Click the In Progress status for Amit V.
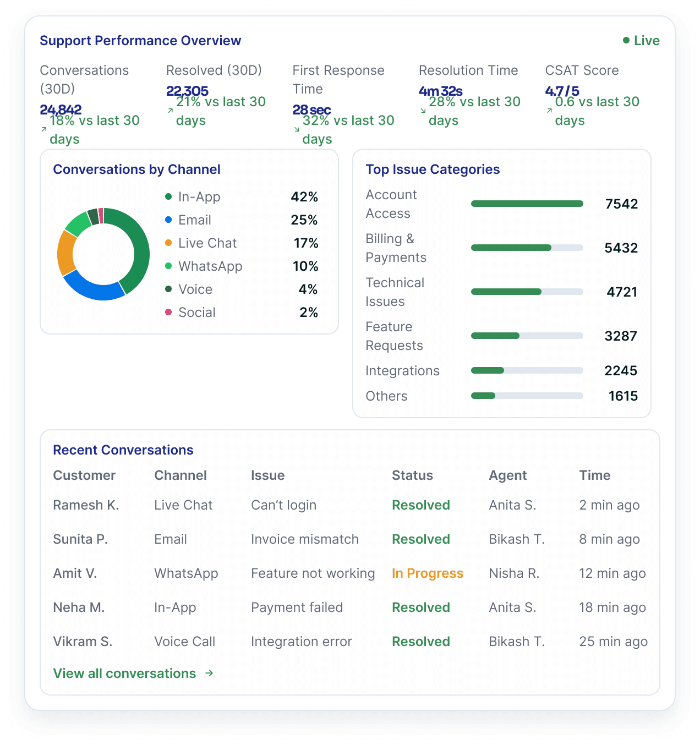The height and width of the screenshot is (744, 700). [428, 573]
